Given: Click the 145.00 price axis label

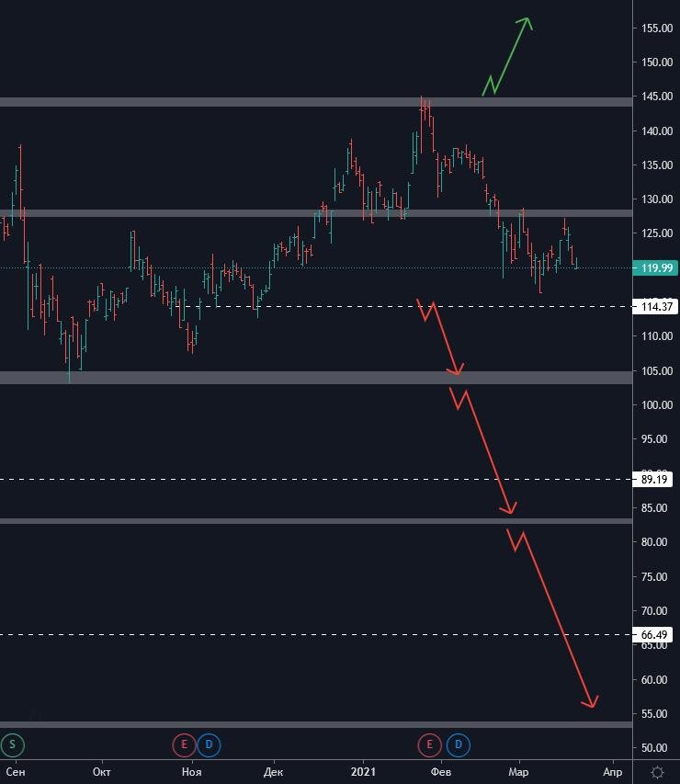Looking at the screenshot, I should click(x=657, y=96).
